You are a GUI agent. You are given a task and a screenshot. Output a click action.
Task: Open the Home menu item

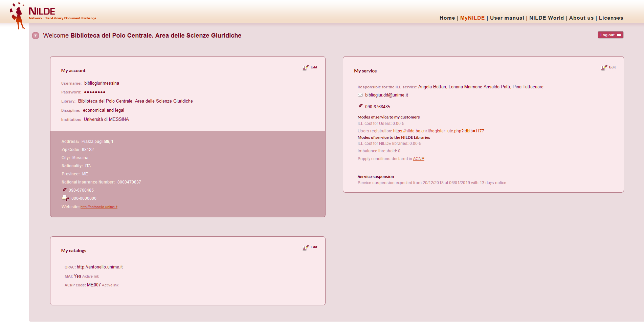pyautogui.click(x=447, y=18)
